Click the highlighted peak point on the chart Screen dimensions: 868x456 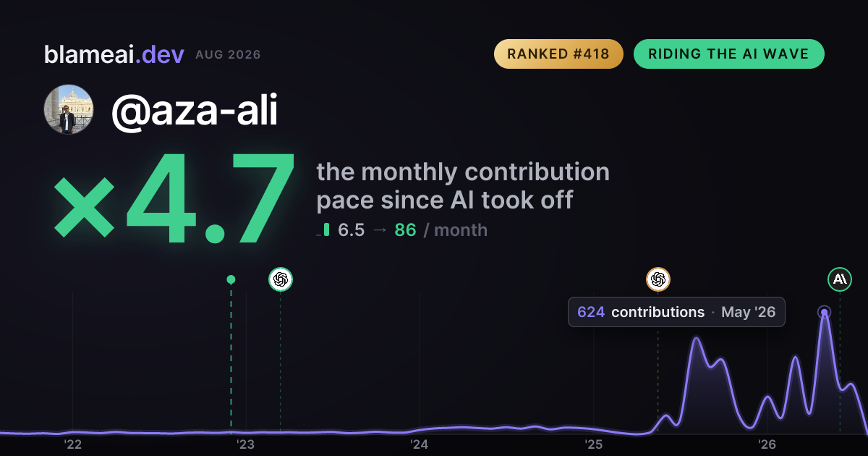pos(824,313)
